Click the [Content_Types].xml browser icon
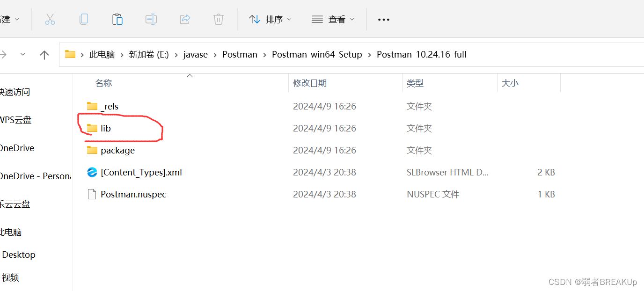644x291 pixels. tap(92, 172)
